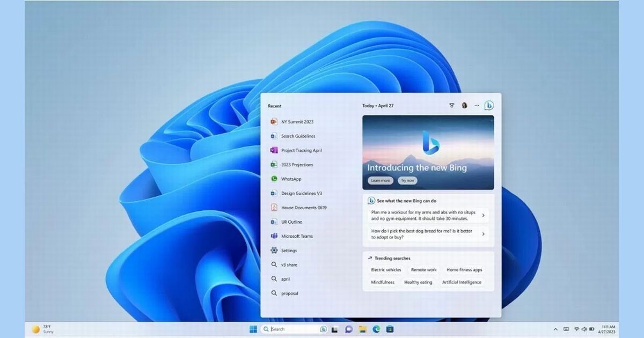
Task: Click the keyboard input indicator in system tray
Action: (x=566, y=329)
